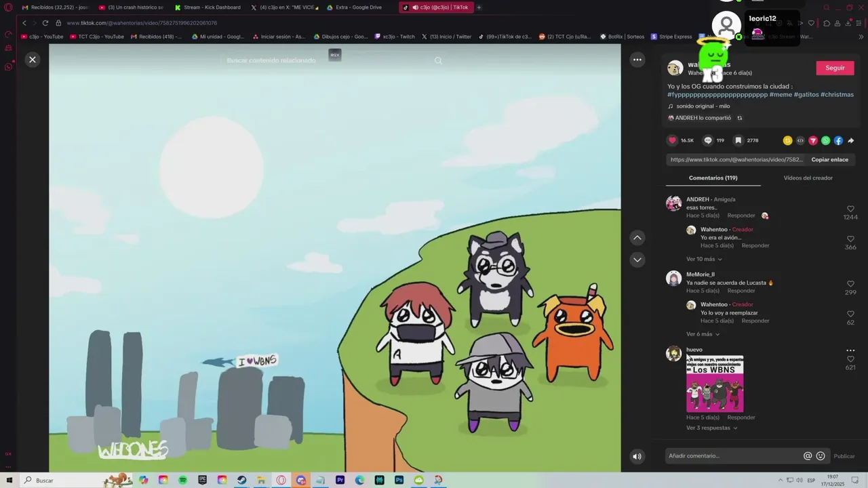Switch to Videos del creador tab
868x488 pixels.
point(808,178)
